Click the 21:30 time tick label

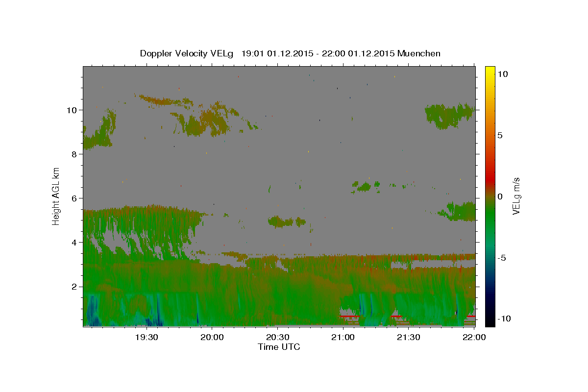(x=408, y=337)
